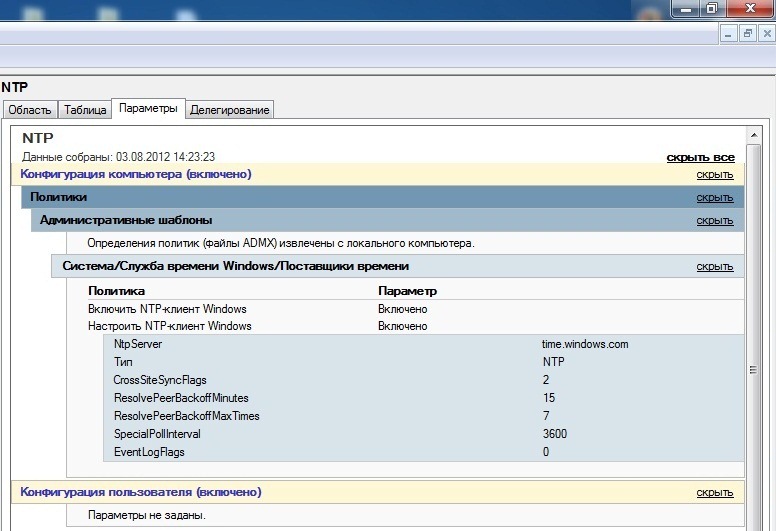Screen dimensions: 776x531
Task: Close the main application window
Action: (750, 8)
